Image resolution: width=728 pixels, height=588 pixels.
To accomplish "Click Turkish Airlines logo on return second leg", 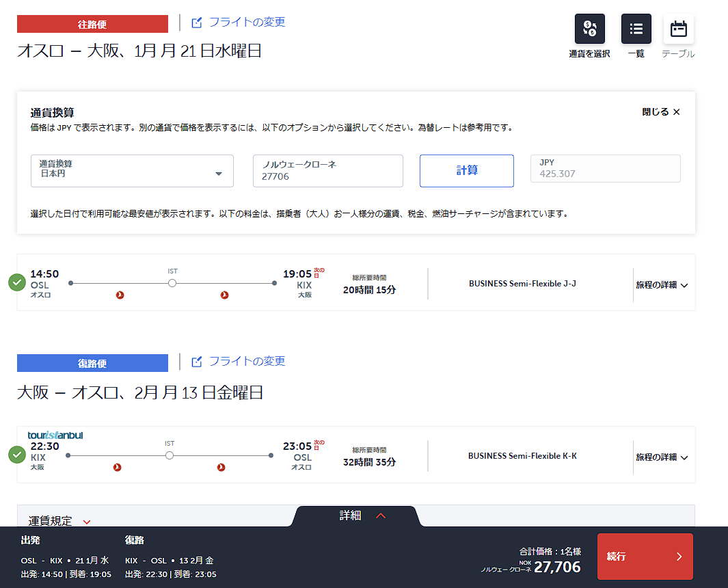I will point(221,468).
